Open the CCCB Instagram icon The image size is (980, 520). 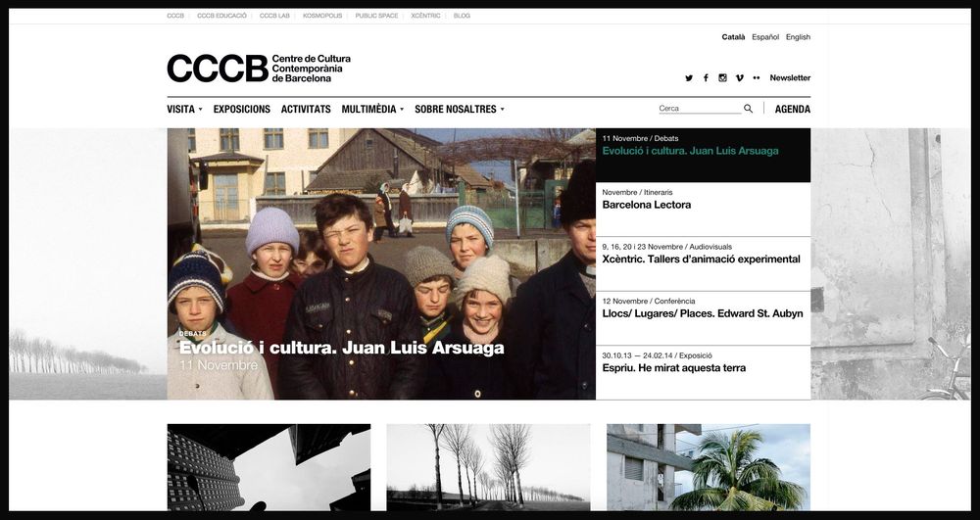click(x=722, y=78)
